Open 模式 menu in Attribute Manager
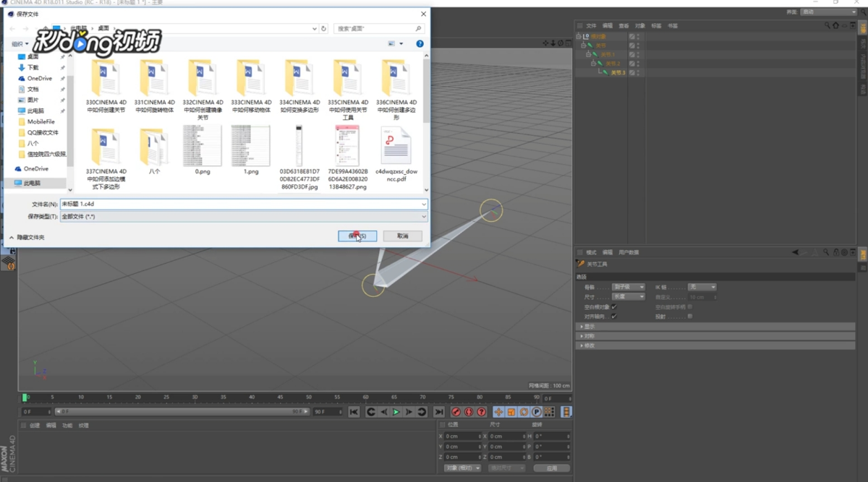868x482 pixels. [x=591, y=252]
